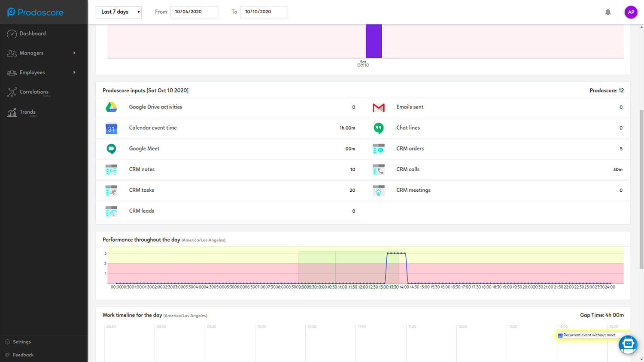Image resolution: width=644 pixels, height=362 pixels.
Task: Go to Dashboard page
Action: pos(33,33)
